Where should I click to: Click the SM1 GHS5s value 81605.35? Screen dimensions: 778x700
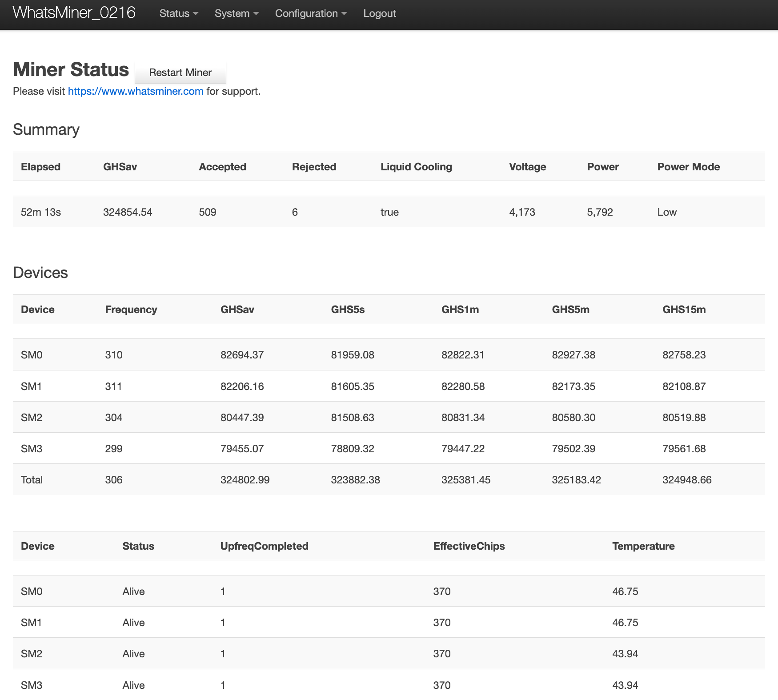353,386
